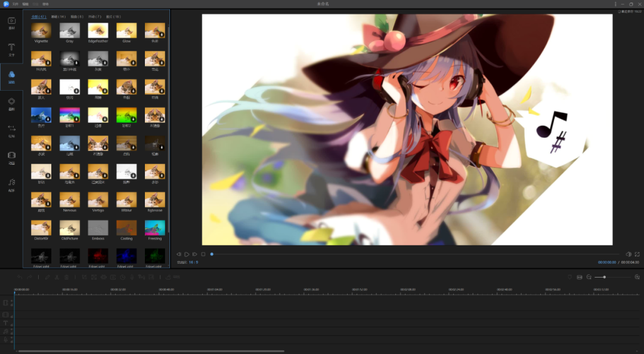This screenshot has width=644, height=354.
Task: Select the voiceover microphone track icon
Action: tap(5, 340)
